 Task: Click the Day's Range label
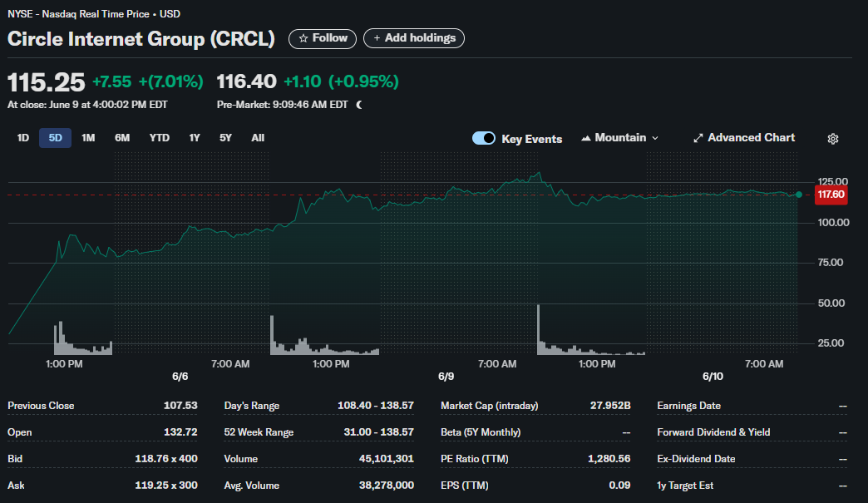252,406
